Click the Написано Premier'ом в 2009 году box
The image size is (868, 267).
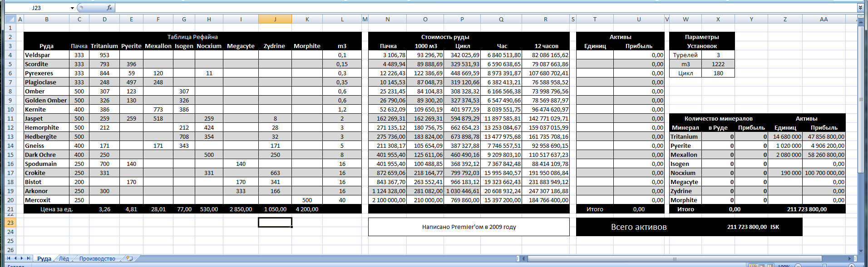pos(469,227)
